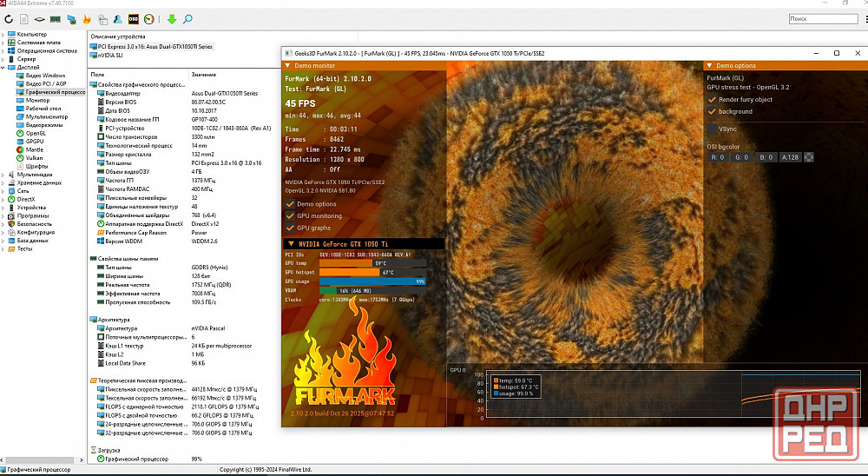868x476 pixels.
Task: Launch the flame stability test icon
Action: click(x=86, y=19)
